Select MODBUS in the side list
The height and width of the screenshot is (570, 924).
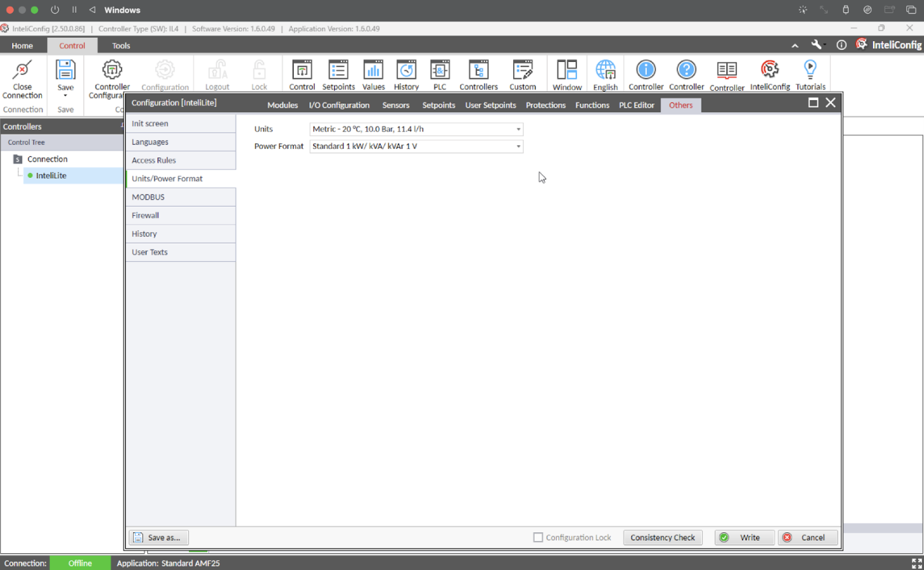(148, 197)
